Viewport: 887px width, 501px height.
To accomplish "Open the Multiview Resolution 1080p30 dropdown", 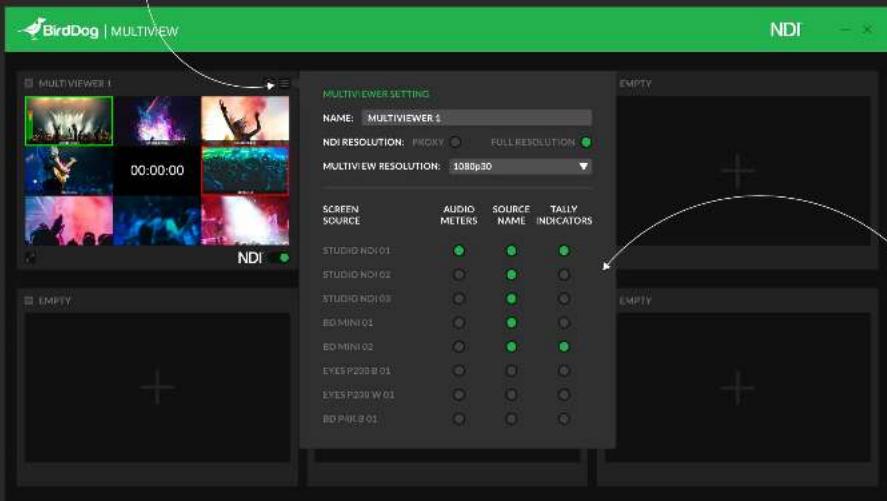I will tap(520, 166).
